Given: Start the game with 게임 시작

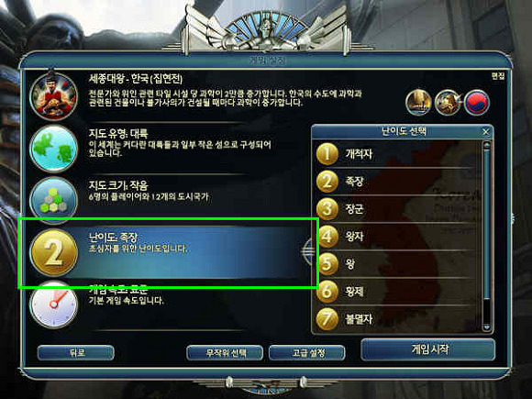Looking at the screenshot, I should (x=428, y=349).
